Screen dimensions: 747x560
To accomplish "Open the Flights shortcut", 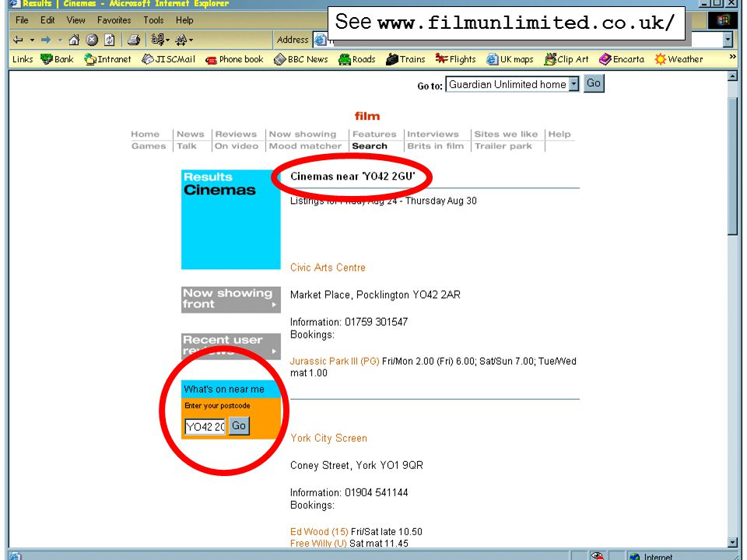I will (x=455, y=59).
